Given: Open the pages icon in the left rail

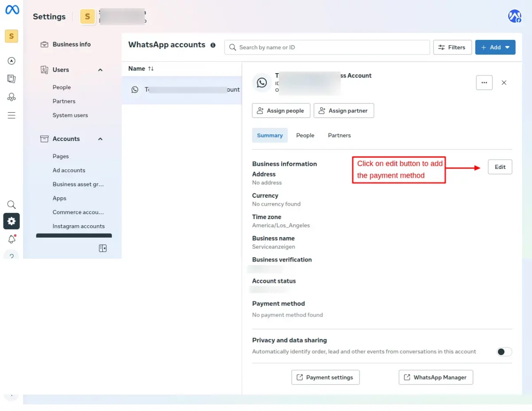Looking at the screenshot, I should 12,79.
